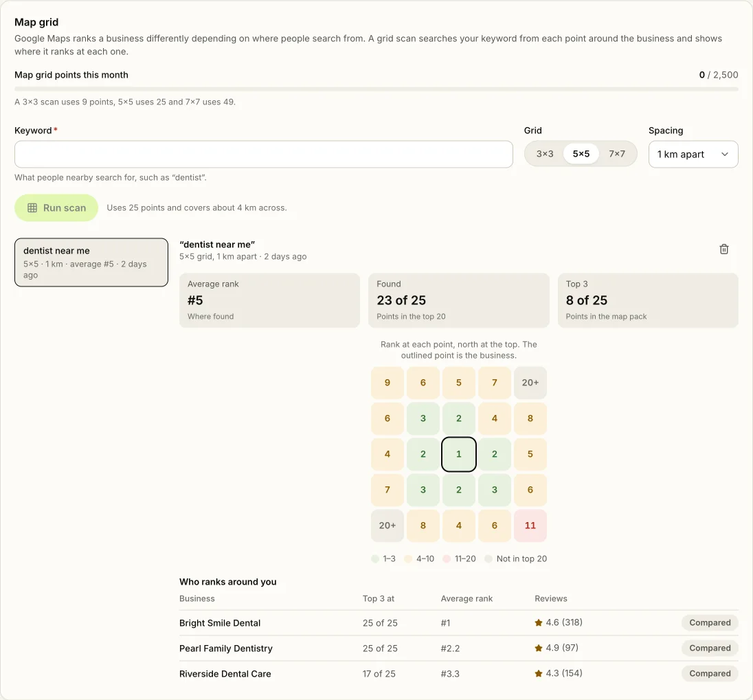Click the pink 11–20 legend swatch
Image resolution: width=753 pixels, height=700 pixels.
point(447,559)
